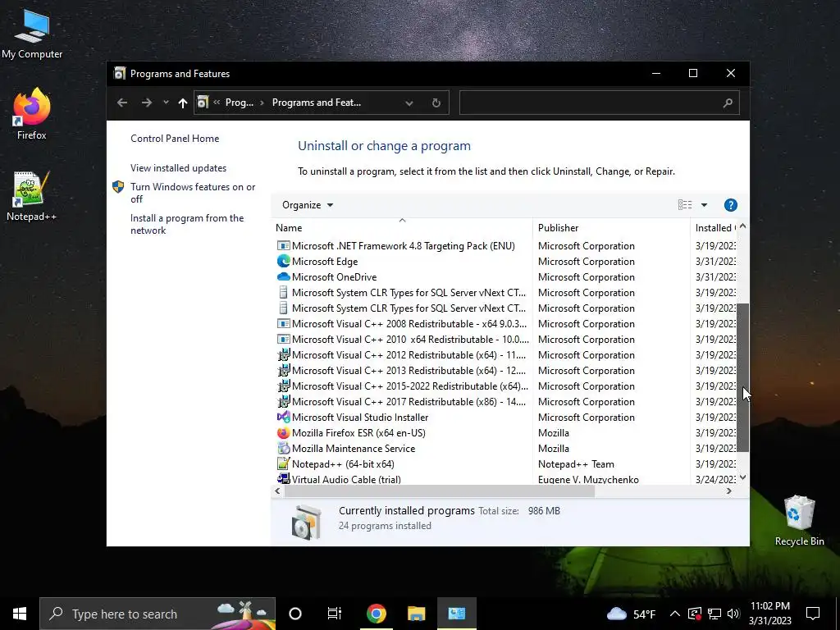Expand the arrow after Prog... breadcrumb
Viewport: 840px width, 630px height.
pyautogui.click(x=262, y=103)
